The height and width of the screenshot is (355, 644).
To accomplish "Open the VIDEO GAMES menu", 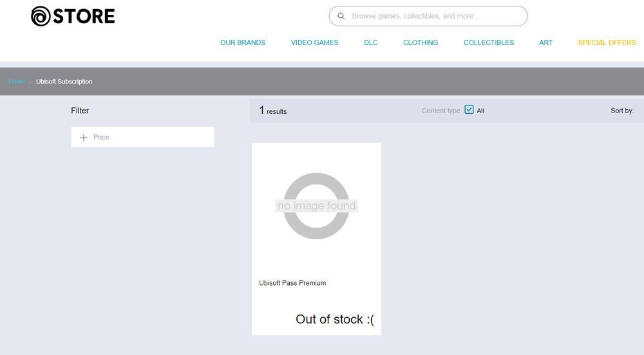I will pyautogui.click(x=314, y=42).
